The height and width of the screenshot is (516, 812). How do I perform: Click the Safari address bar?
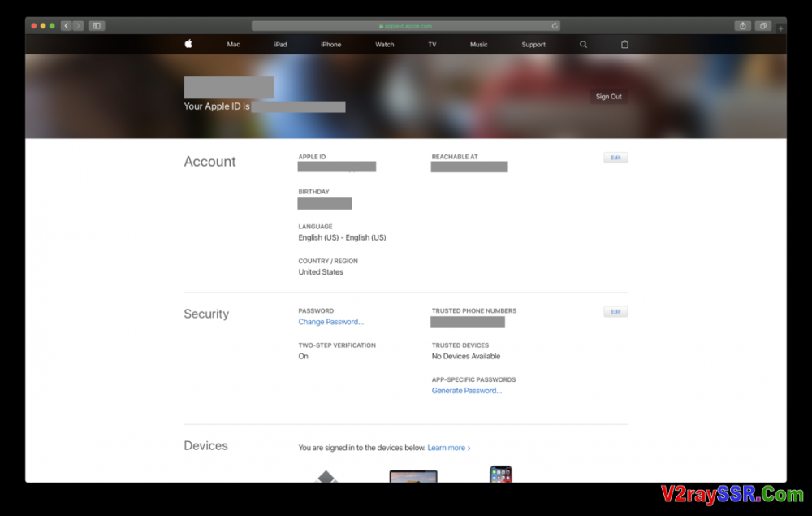[406, 26]
